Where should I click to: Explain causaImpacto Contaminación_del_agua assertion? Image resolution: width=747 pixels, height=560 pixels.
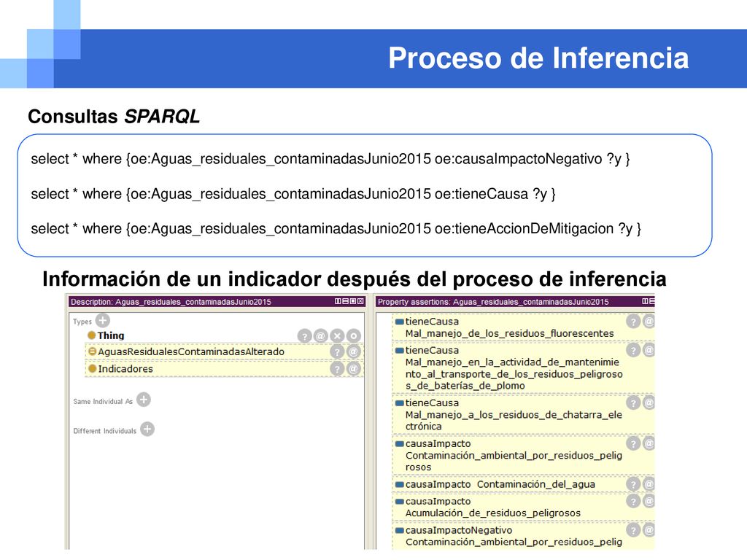point(633,484)
